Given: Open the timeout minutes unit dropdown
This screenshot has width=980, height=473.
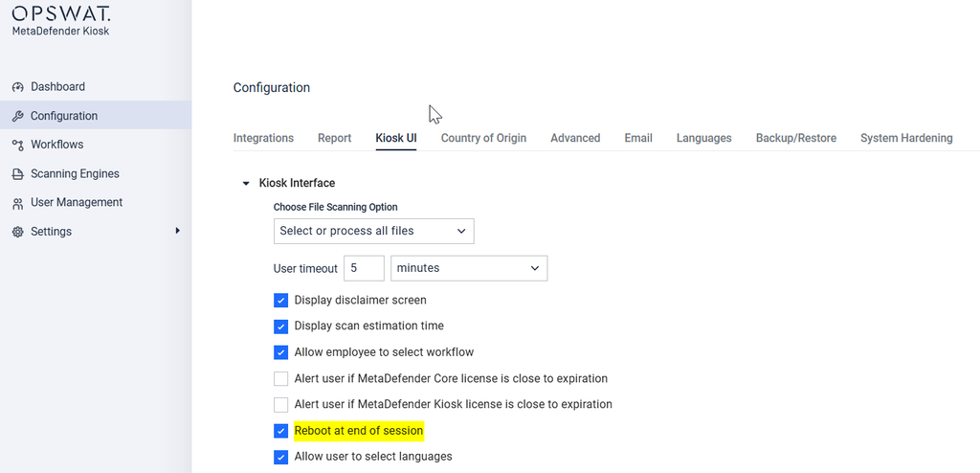Looking at the screenshot, I should pos(469,268).
